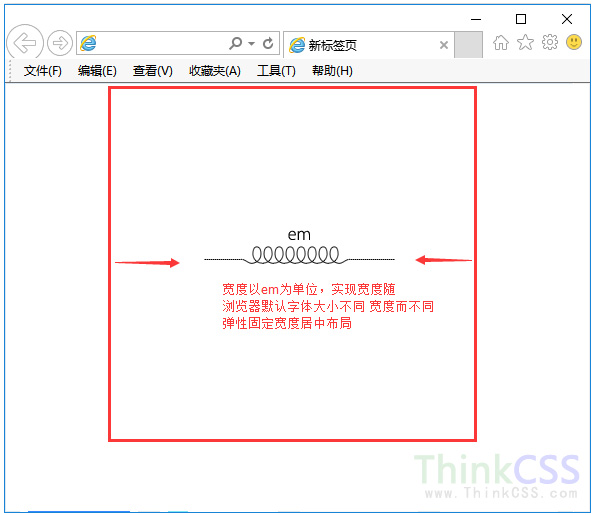Close the 新标签页 tab

[x=444, y=45]
